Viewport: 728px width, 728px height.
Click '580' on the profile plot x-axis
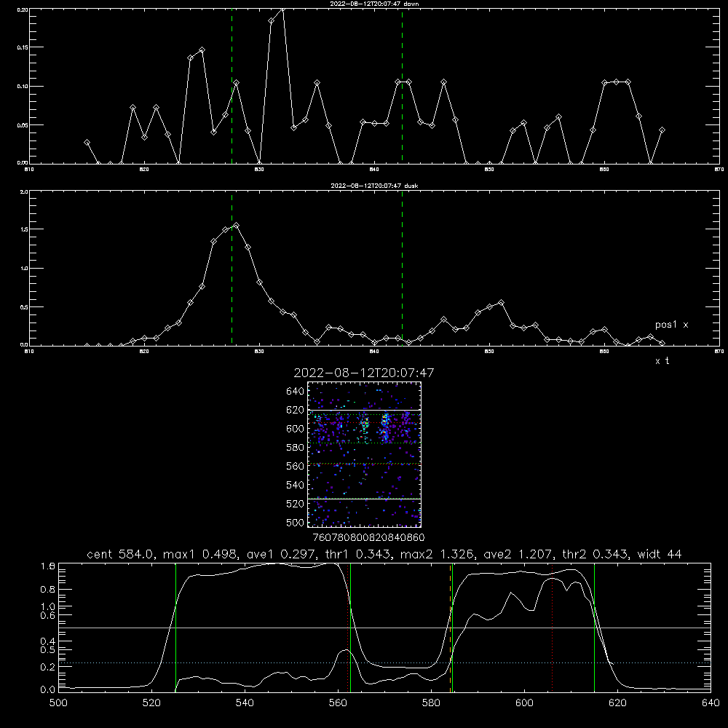431,703
